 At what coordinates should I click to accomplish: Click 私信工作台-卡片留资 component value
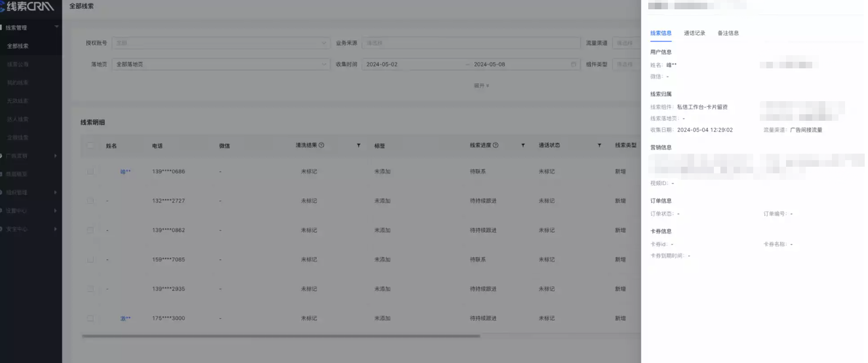pyautogui.click(x=702, y=107)
